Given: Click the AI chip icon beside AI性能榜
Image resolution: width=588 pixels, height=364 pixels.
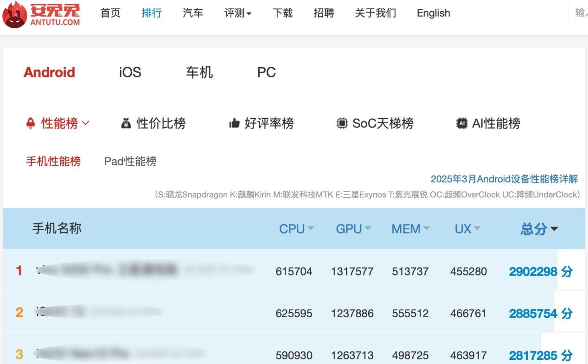Looking at the screenshot, I should (462, 123).
